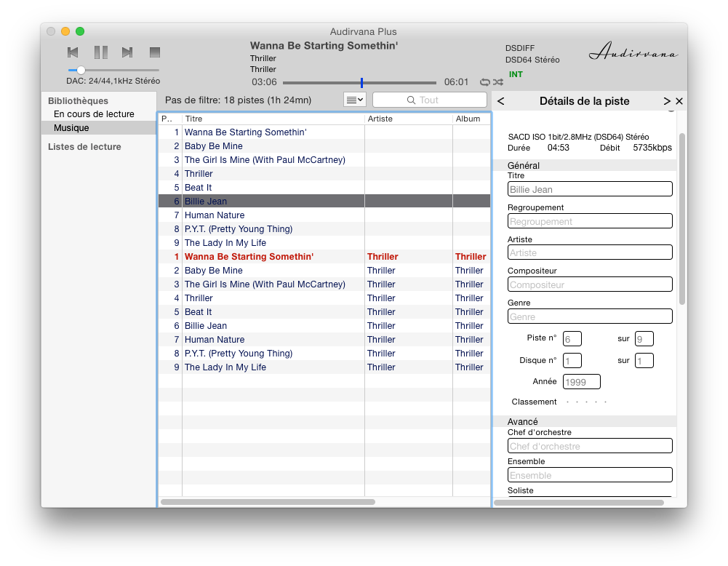The height and width of the screenshot is (566, 728).
Task: Select P.Y.T. (Pretty Young Thing) row without artist
Action: click(x=324, y=229)
